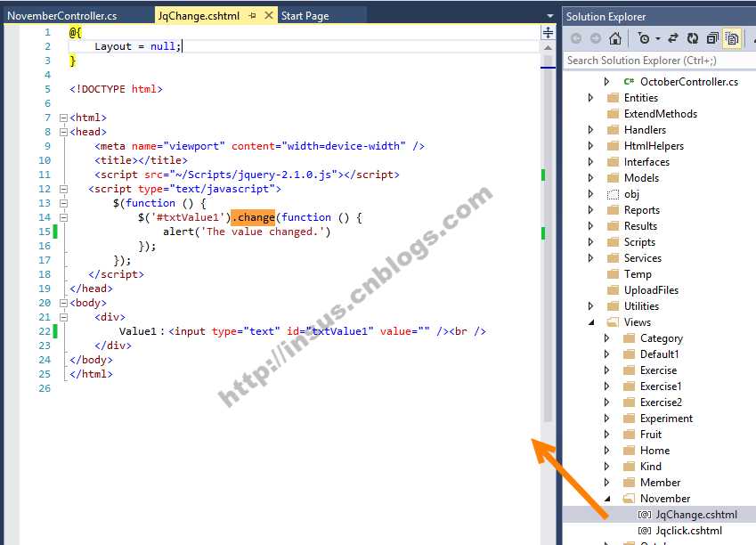Screen dimensions: 756x545
Task: Collapse the script block on line 12
Action: 63,189
